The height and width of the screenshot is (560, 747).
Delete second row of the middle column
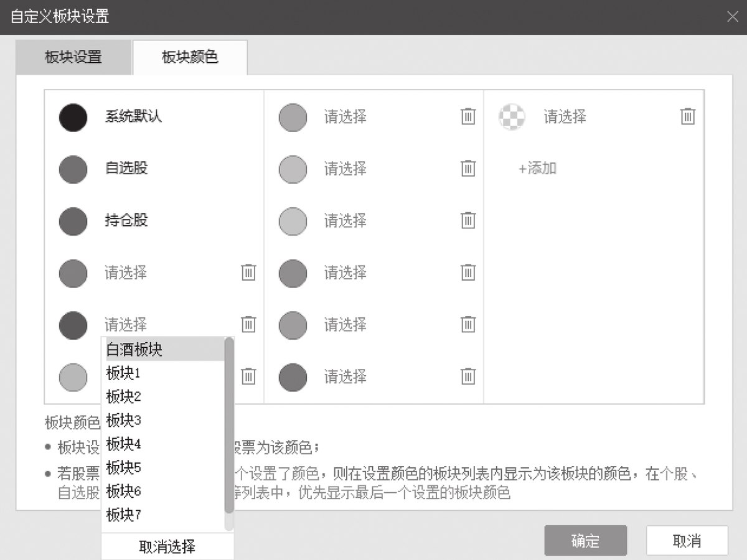click(x=468, y=168)
